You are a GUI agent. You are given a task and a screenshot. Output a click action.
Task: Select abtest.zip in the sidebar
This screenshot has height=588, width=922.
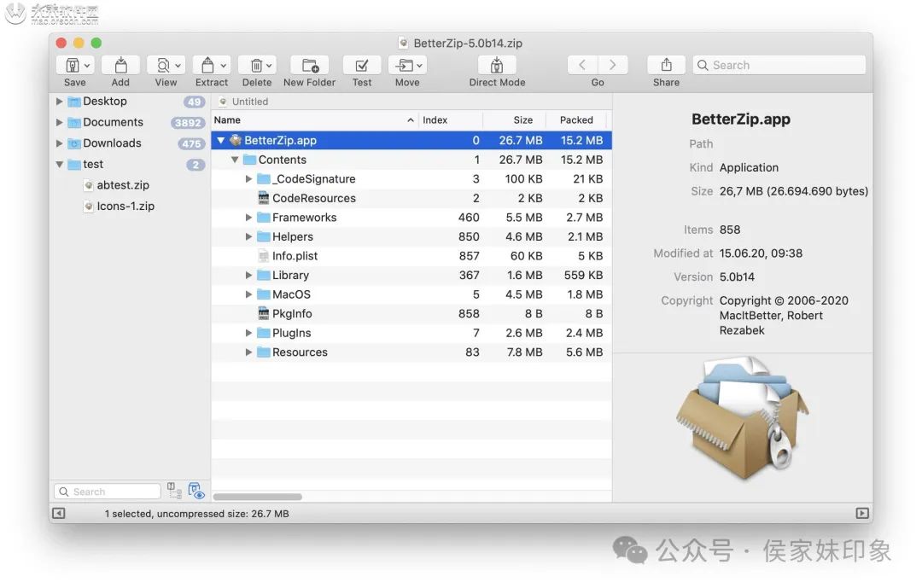(x=123, y=185)
